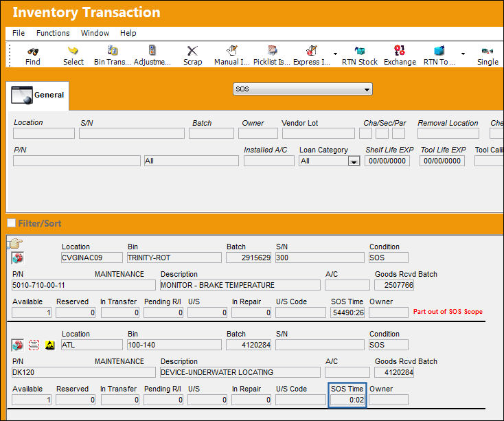This screenshot has width=504, height=421.
Task: Open the SOS condition dropdown
Action: pyautogui.click(x=302, y=89)
